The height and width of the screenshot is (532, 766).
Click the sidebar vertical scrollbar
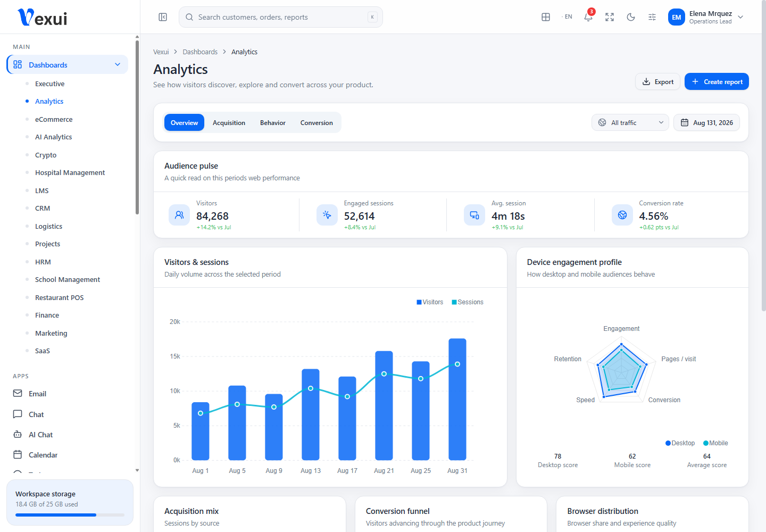tap(137, 128)
